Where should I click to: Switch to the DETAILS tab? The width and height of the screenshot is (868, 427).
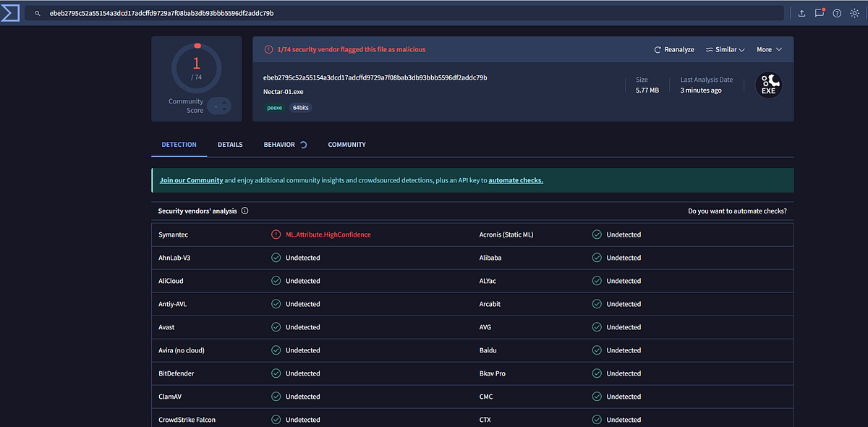[230, 145]
